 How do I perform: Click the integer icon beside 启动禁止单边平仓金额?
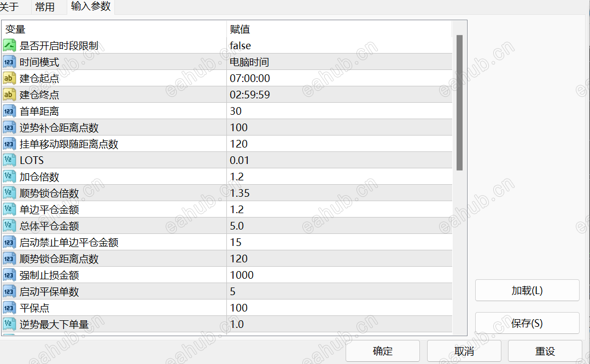click(9, 243)
